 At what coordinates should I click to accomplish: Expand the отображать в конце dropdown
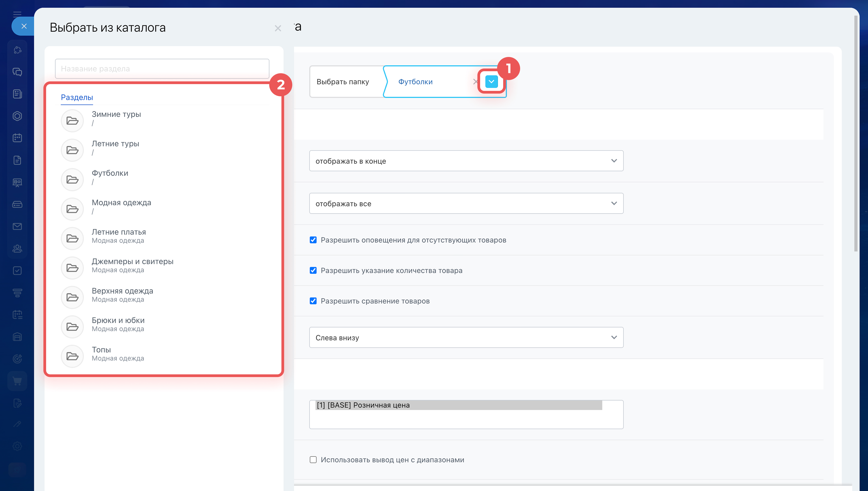pyautogui.click(x=466, y=161)
